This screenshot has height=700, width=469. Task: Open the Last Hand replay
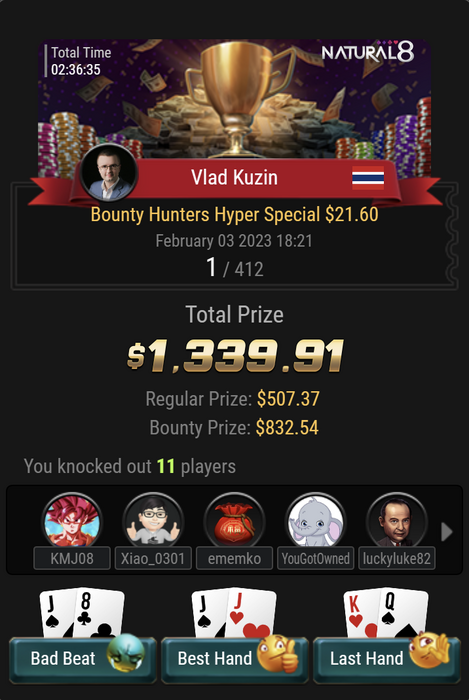tap(386, 659)
